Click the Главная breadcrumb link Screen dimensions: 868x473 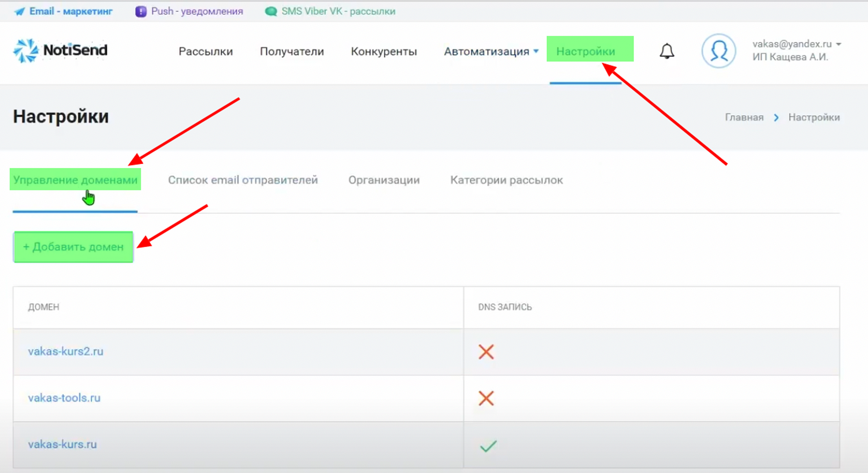pos(744,117)
